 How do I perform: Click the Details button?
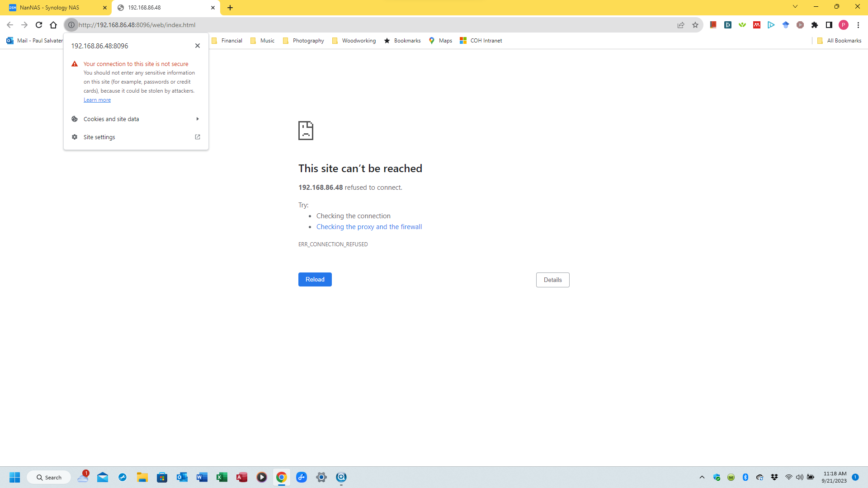[552, 280]
